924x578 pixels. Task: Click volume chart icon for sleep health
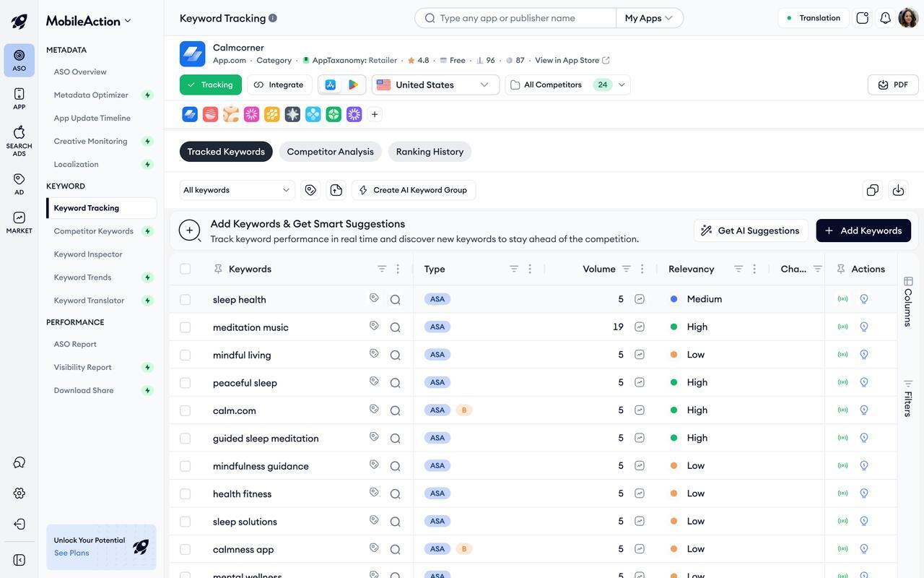pyautogui.click(x=640, y=299)
